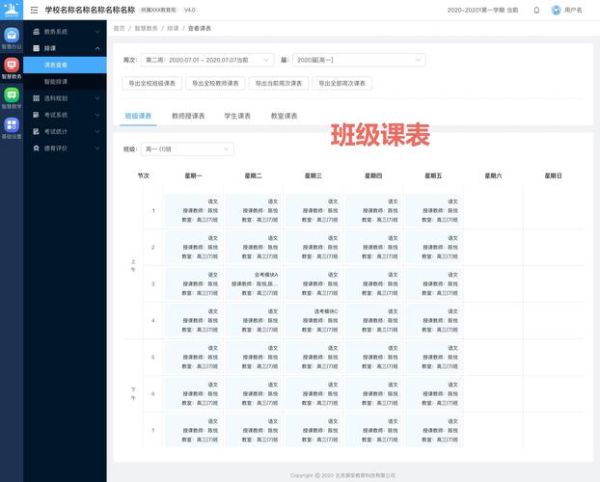Expand the 考试系统 menu chevron
Screen dimensions: 600x482
[97, 115]
